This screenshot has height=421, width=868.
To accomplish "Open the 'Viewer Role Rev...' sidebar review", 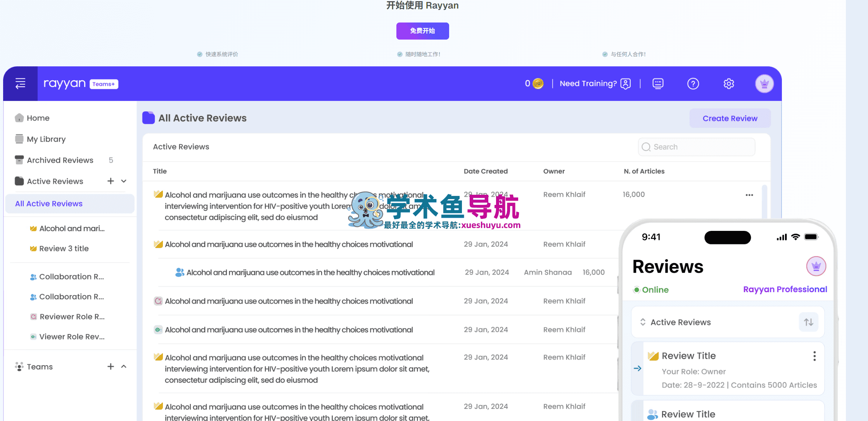I will click(x=68, y=337).
